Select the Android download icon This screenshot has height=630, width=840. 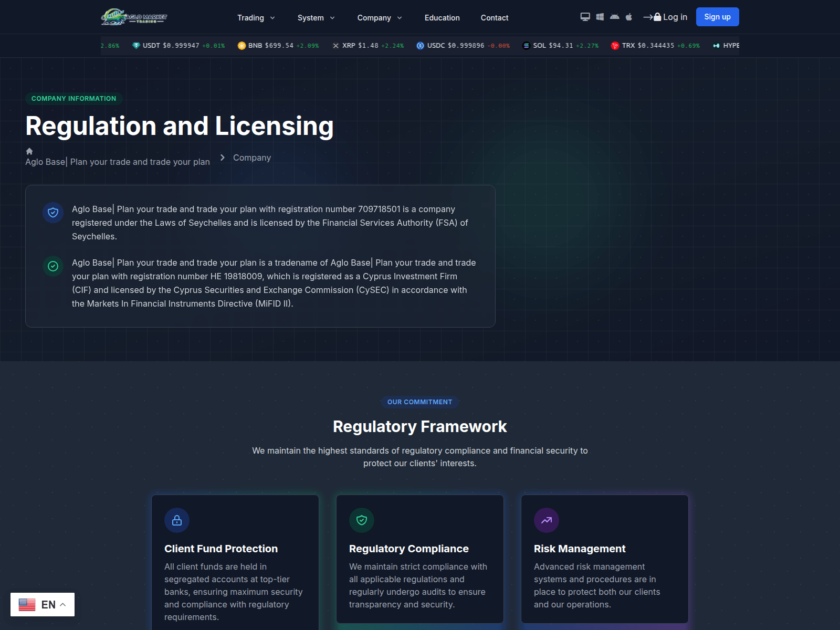tap(615, 17)
